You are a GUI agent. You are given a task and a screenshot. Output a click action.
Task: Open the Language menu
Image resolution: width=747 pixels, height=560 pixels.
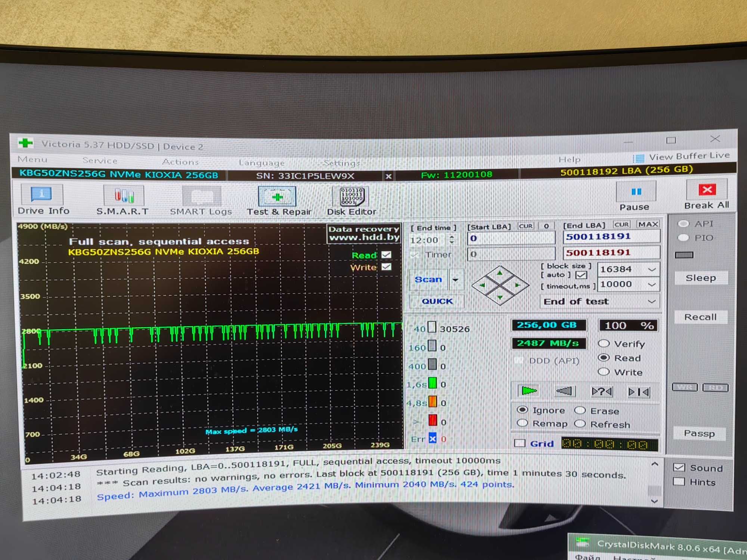[261, 163]
